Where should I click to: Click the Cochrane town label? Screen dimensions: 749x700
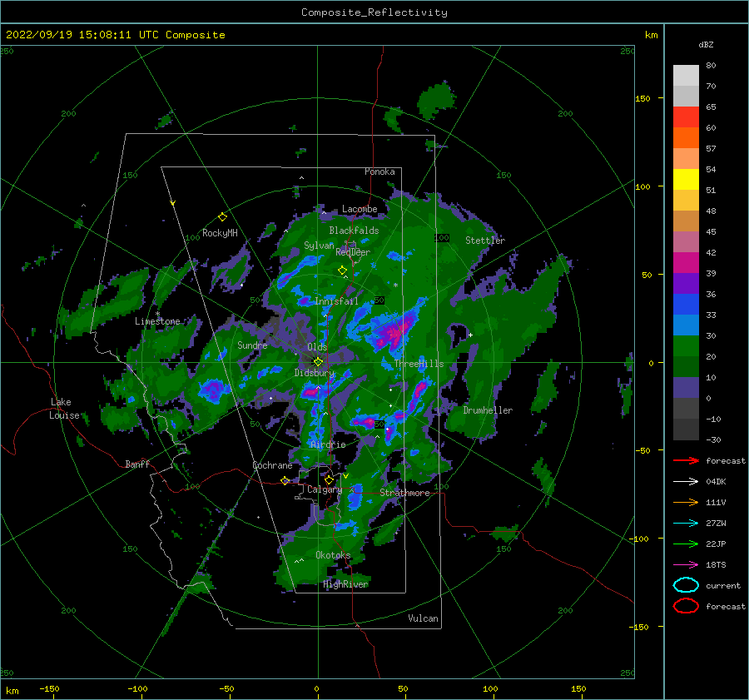tap(272, 465)
